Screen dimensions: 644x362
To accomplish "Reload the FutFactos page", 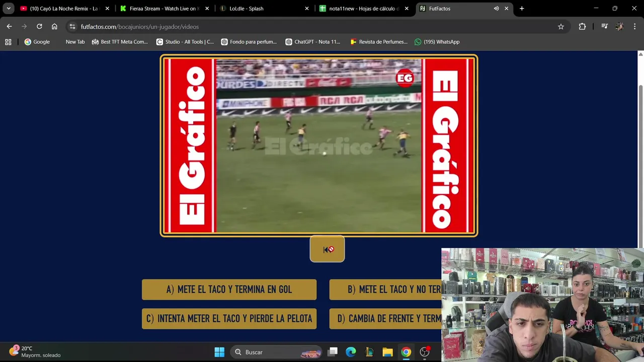I will (x=39, y=27).
